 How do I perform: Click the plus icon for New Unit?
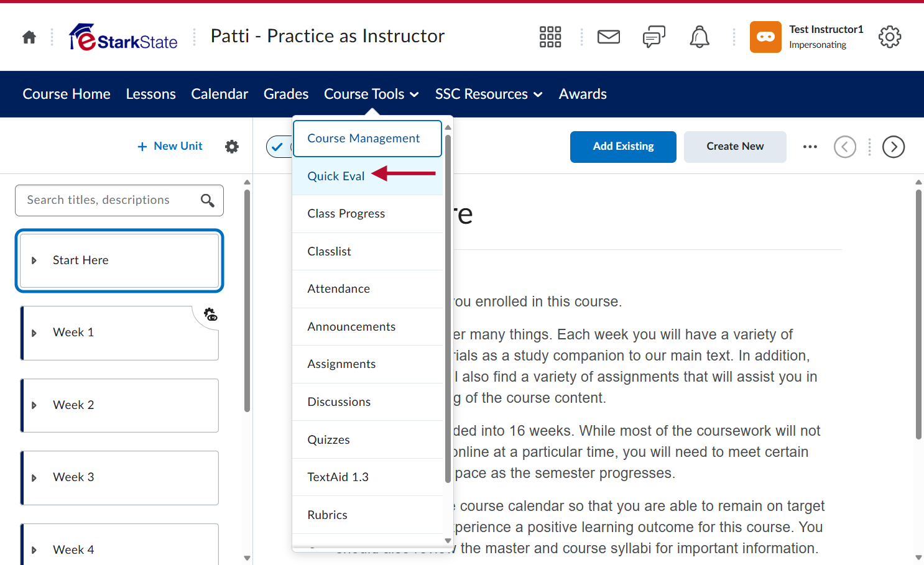[x=142, y=147]
